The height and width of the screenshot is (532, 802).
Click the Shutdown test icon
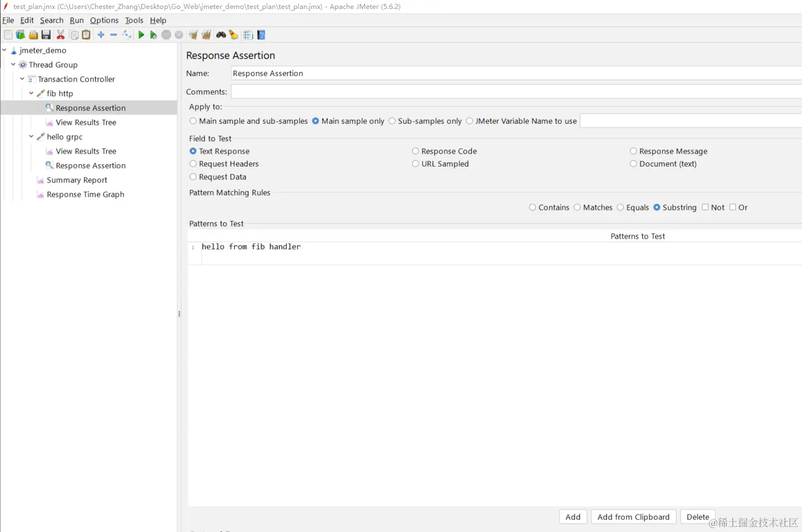pyautogui.click(x=179, y=35)
